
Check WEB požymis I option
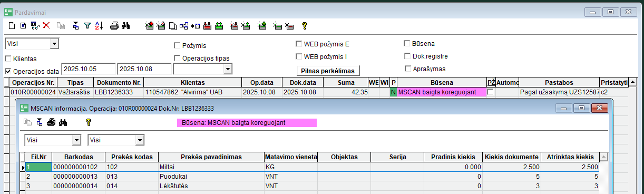(299, 56)
